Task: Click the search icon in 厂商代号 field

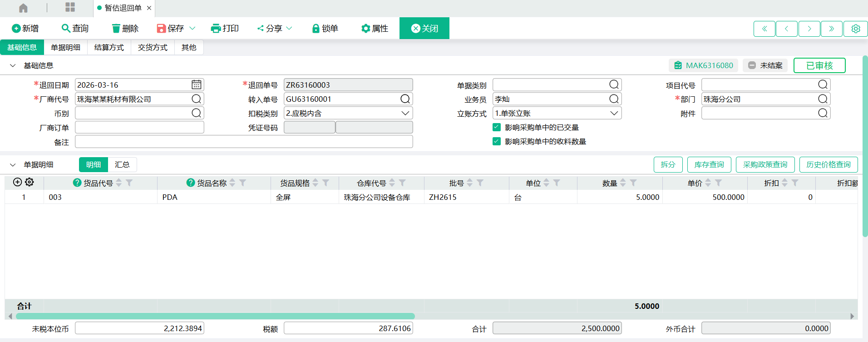Action: click(196, 99)
